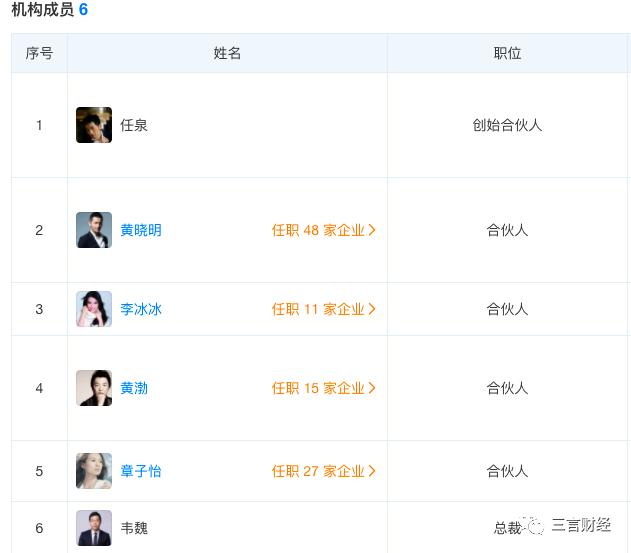Image resolution: width=631 pixels, height=553 pixels.
Task: Click the 姓名 column header
Action: 227,53
